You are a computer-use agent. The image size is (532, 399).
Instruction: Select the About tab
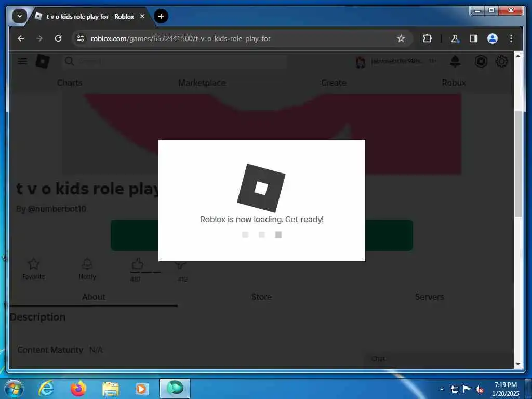coord(94,297)
